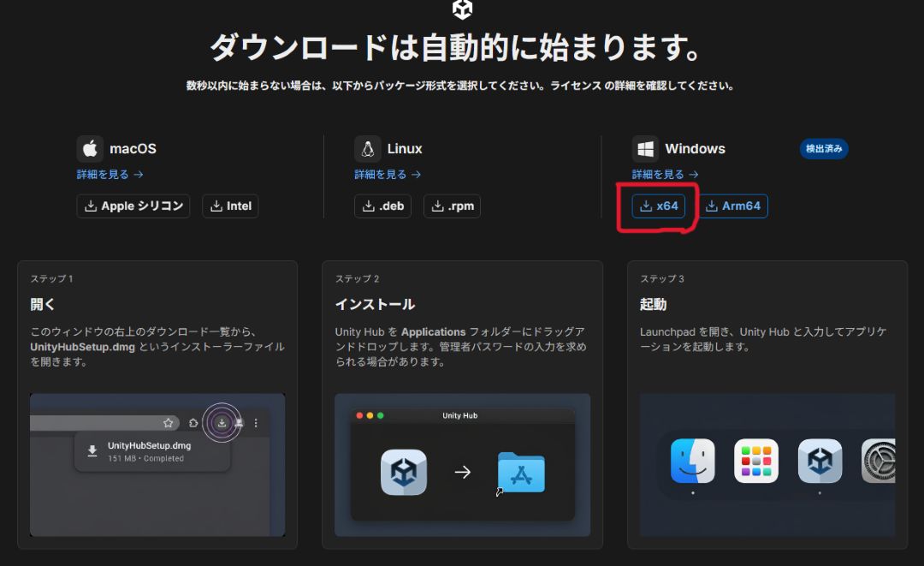Click the ステップ 1 browser download illustration
The image size is (924, 566).
click(157, 465)
